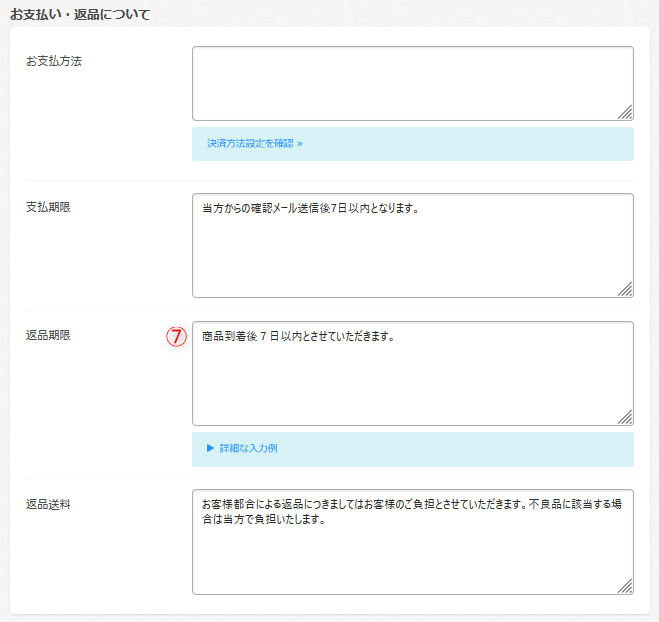
Task: Click the お支払い・返品について section heading
Action: tap(80, 15)
